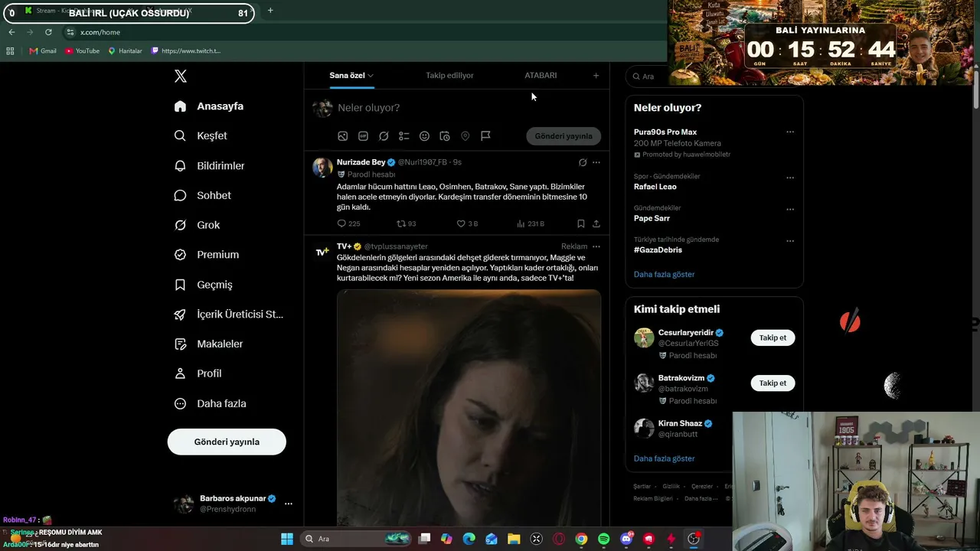Open more options for Nurizade Bey post

[596, 162]
